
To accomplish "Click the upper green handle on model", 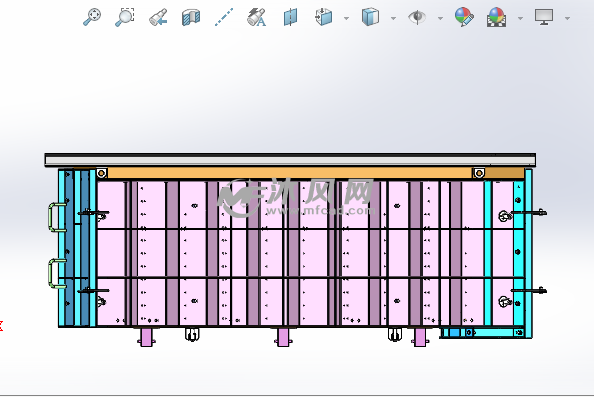I will pos(57,217).
